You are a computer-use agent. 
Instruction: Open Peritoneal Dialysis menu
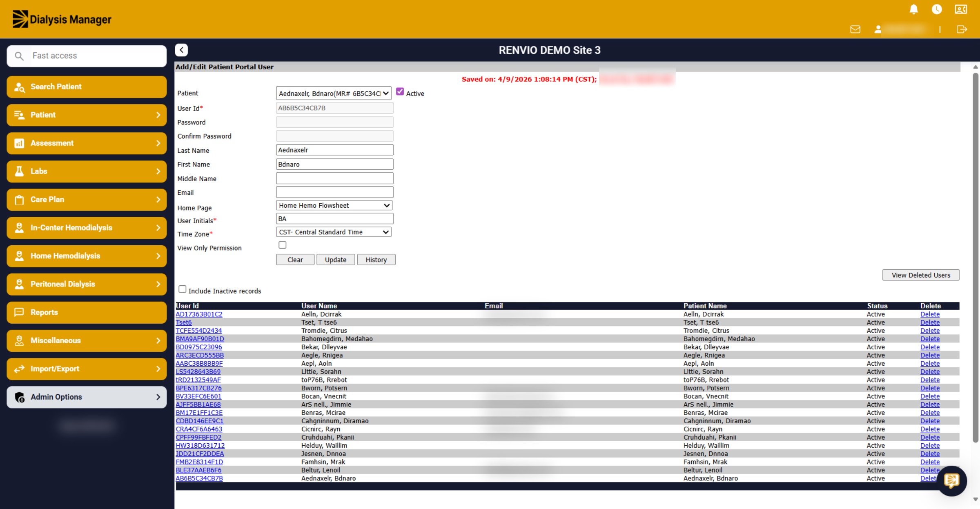[87, 284]
